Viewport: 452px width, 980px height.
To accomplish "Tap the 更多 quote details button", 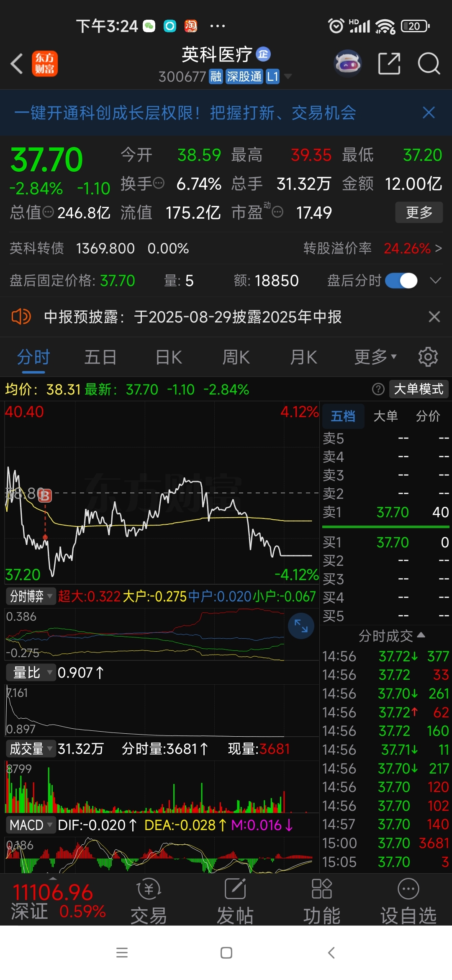I will pyautogui.click(x=419, y=212).
